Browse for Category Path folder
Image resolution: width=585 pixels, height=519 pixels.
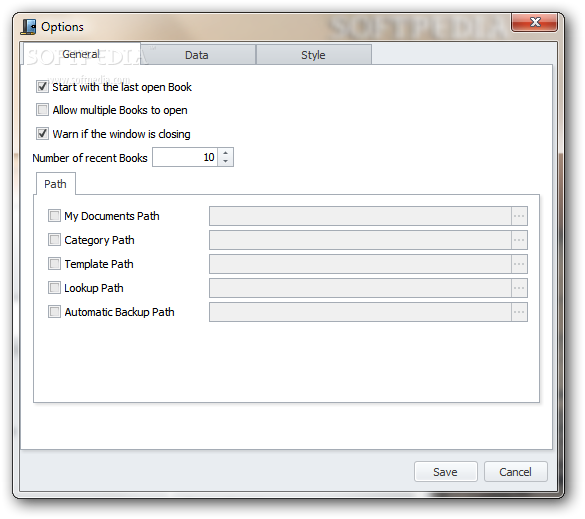pyautogui.click(x=519, y=240)
